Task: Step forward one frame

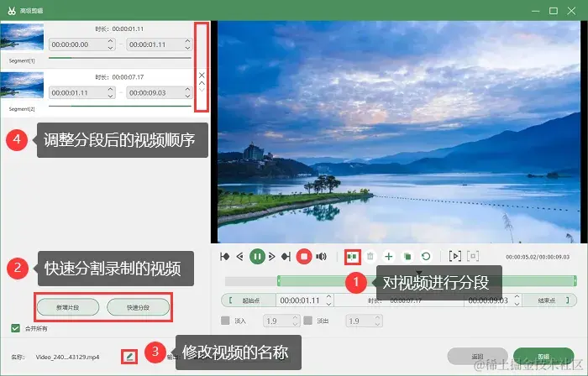Action: [x=272, y=257]
